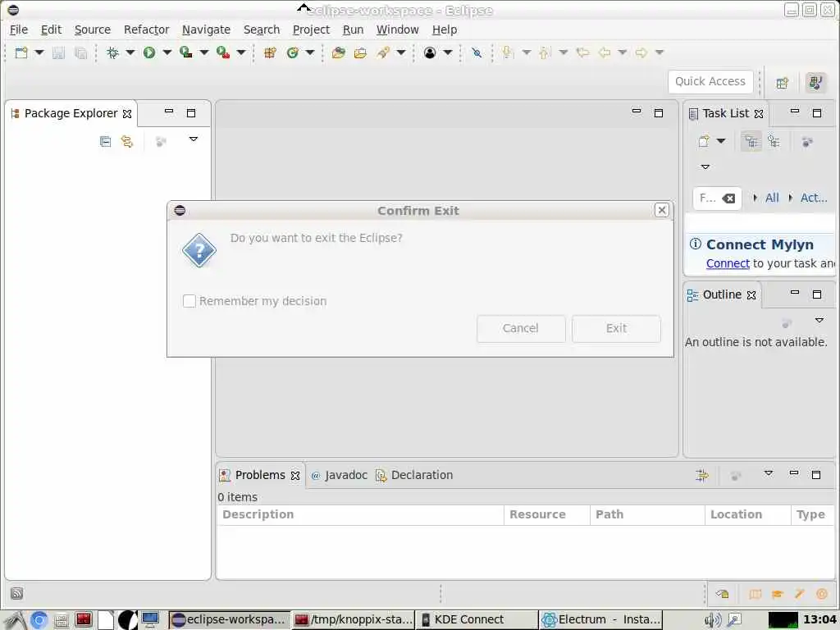
Task: Click the Forward navigation arrow
Action: point(641,52)
